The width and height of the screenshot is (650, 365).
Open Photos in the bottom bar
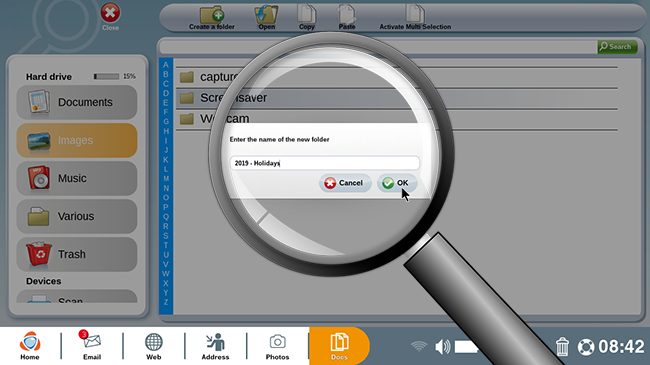pos(277,346)
